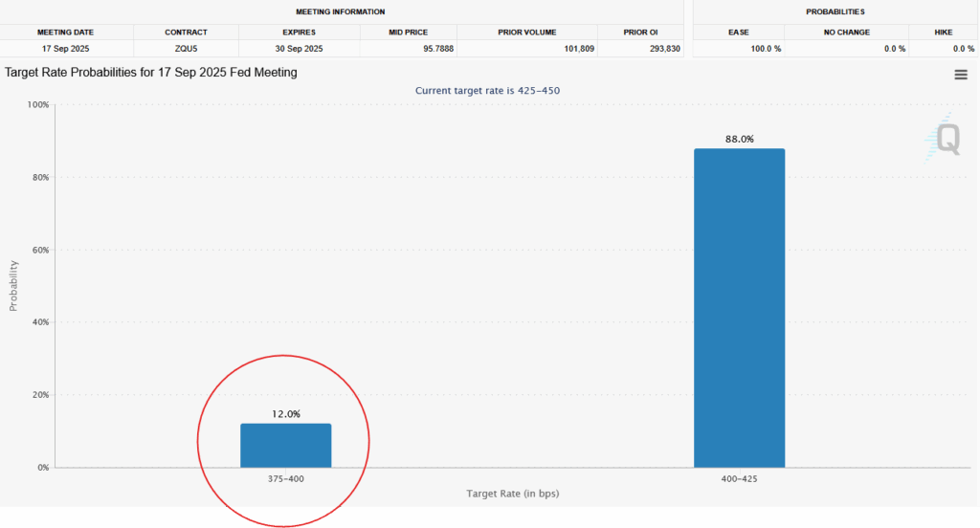Click the CONTRACT column header
The height and width of the screenshot is (528, 980).
pos(186,33)
